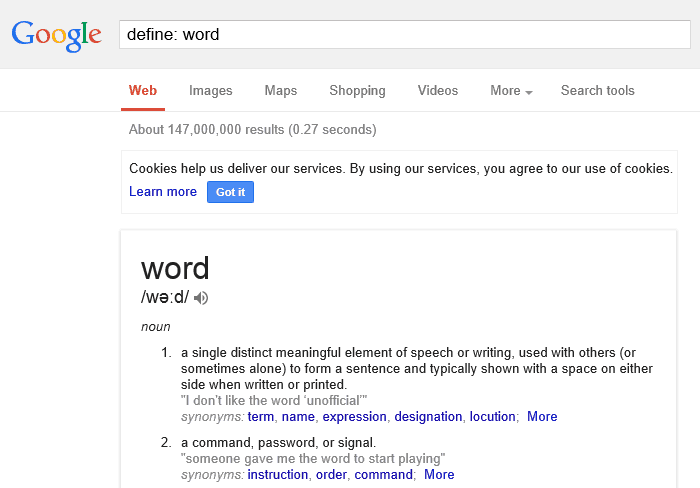
Task: Expand More synonyms for first definition
Action: click(542, 417)
